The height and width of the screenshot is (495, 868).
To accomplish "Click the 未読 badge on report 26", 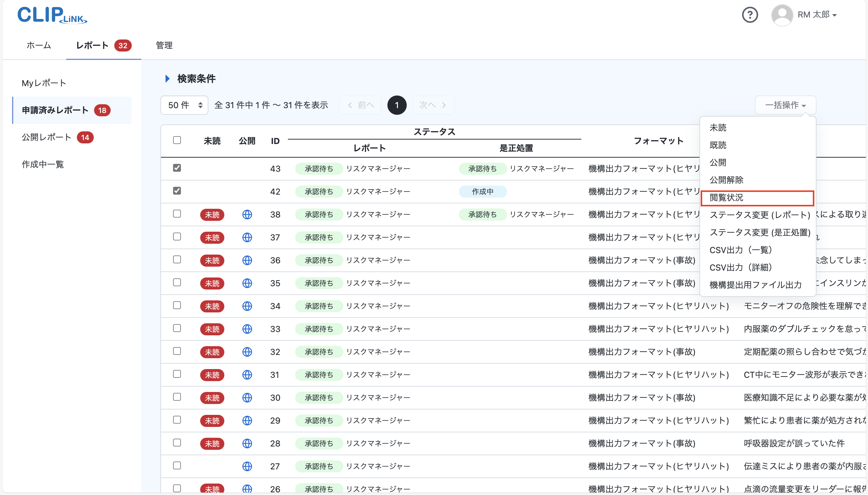I will pyautogui.click(x=212, y=489).
